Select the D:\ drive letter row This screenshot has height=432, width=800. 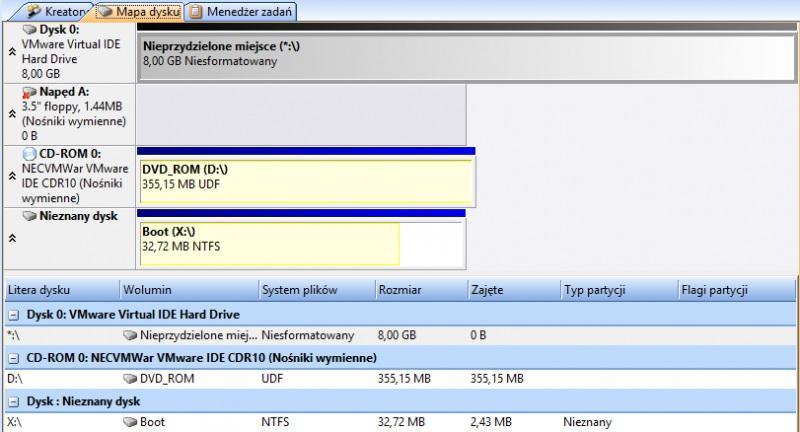coord(400,379)
